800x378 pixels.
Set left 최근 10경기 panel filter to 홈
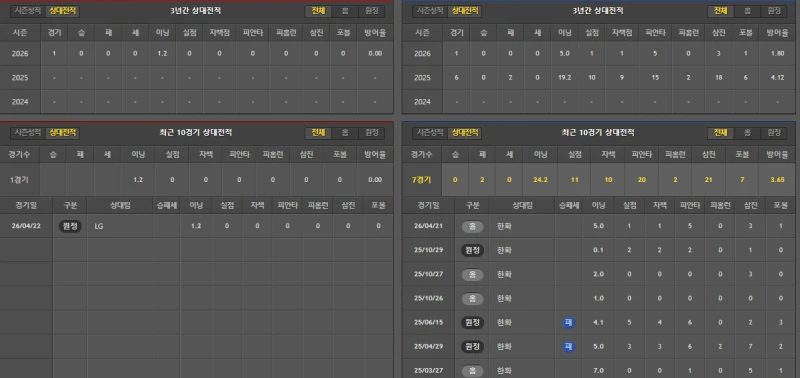(x=345, y=133)
